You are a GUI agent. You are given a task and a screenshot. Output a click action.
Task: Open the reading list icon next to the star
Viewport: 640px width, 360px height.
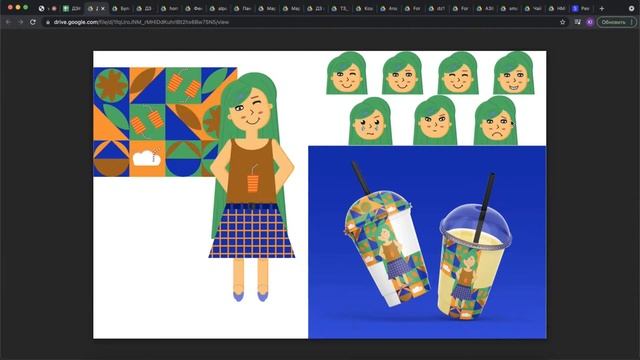577,22
